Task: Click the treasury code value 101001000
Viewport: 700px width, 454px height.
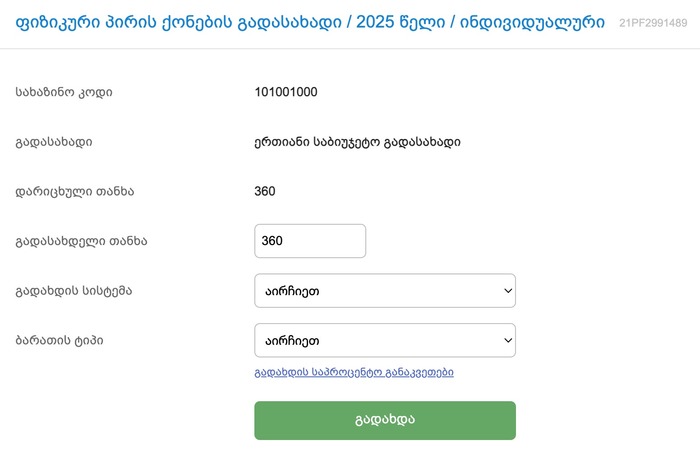Action: 286,92
